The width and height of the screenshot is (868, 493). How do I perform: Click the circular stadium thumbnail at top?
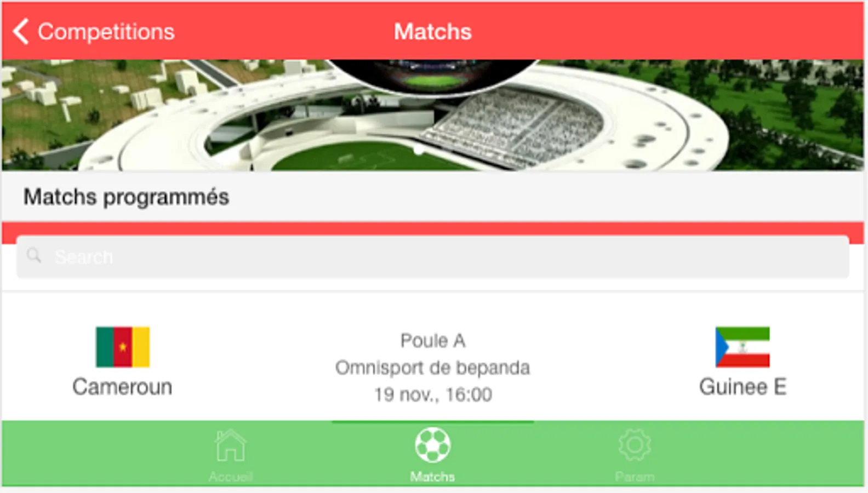[x=433, y=77]
